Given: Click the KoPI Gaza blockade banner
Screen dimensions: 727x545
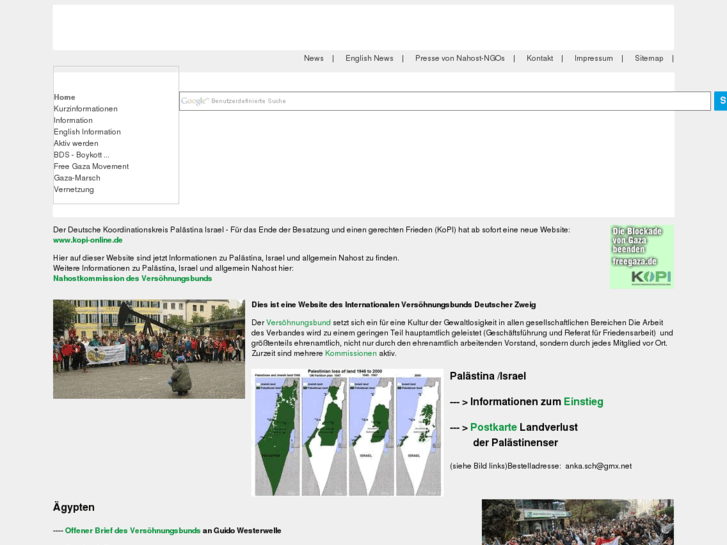Looking at the screenshot, I should tap(641, 257).
